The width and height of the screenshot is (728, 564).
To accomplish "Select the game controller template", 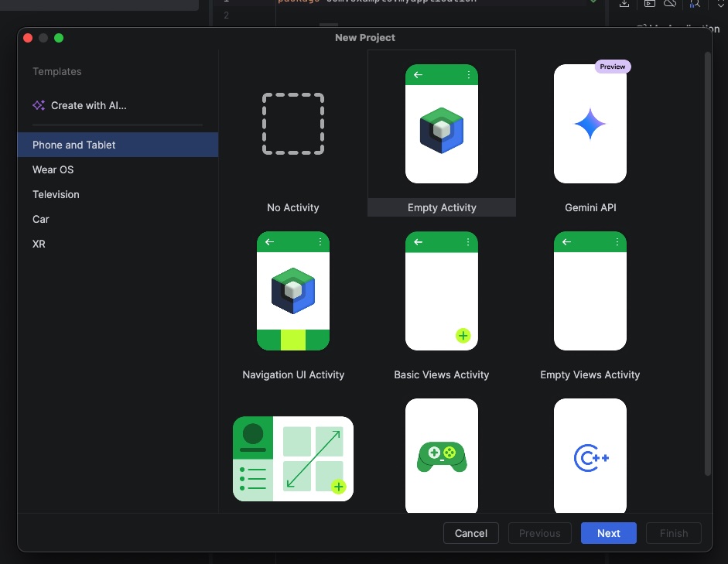I will 442,456.
